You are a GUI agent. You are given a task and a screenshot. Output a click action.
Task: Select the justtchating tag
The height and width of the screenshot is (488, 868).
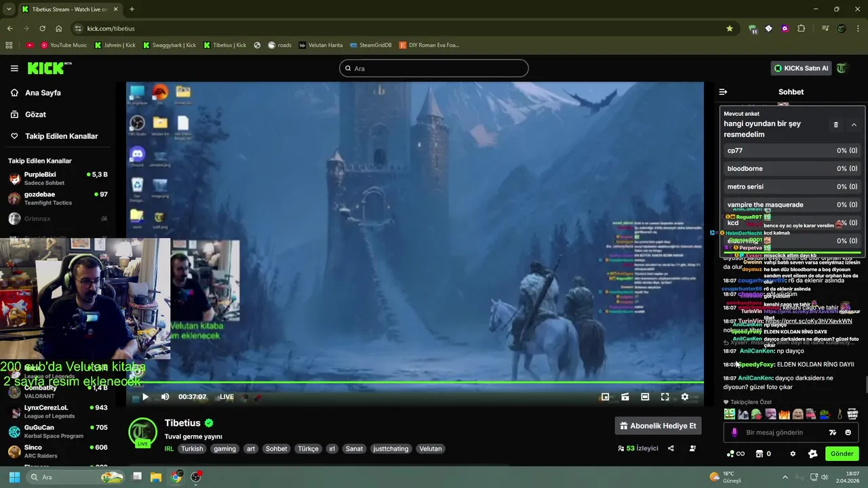[391, 449]
